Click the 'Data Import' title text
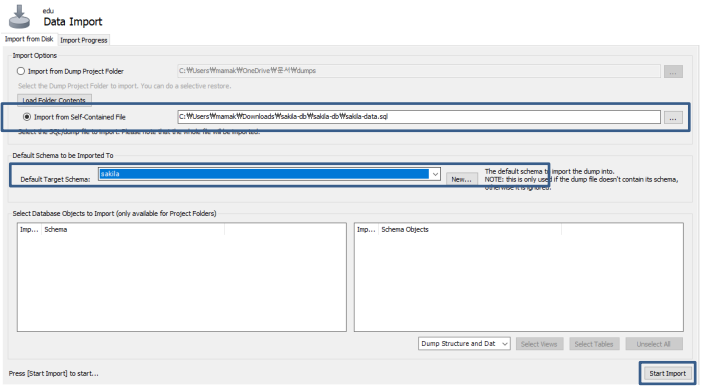The width and height of the screenshot is (702, 387). point(73,22)
